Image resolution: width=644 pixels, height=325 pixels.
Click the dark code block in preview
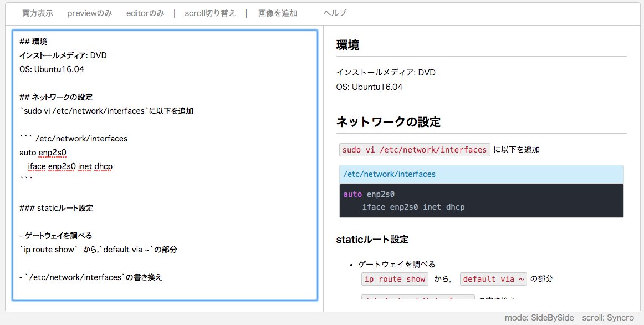pyautogui.click(x=482, y=201)
